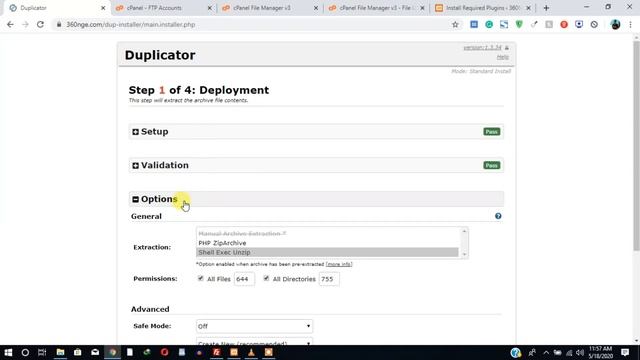The width and height of the screenshot is (640, 360).
Task: Open the Chrome profile avatar
Action: [616, 24]
